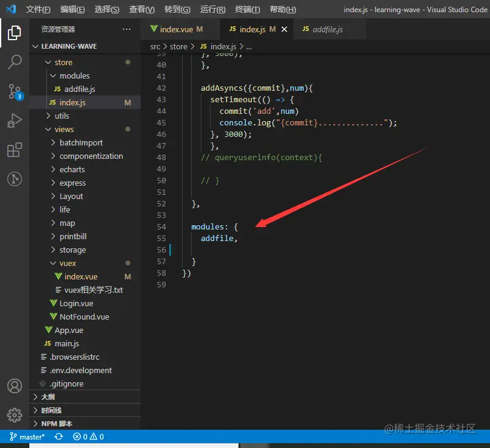The width and height of the screenshot is (490, 448).
Task: Open the 选择(S) menu
Action: point(107,9)
